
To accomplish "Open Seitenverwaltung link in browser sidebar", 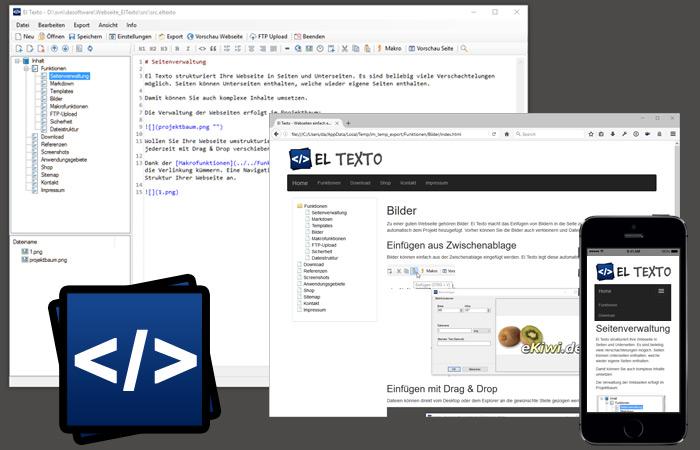I will (x=329, y=213).
